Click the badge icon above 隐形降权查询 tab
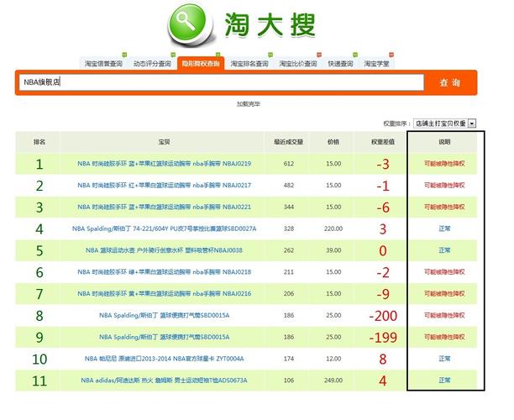This screenshot has height=420, width=514. click(218, 55)
